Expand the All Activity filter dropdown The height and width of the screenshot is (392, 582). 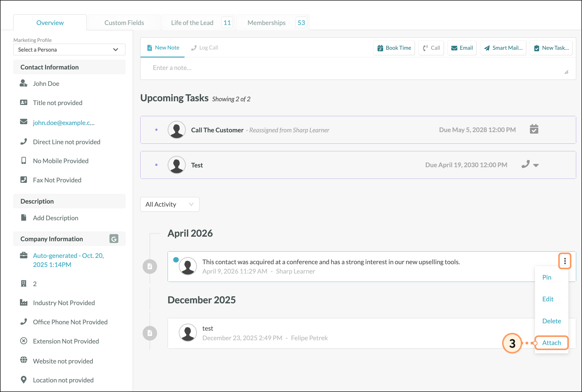[x=170, y=204]
